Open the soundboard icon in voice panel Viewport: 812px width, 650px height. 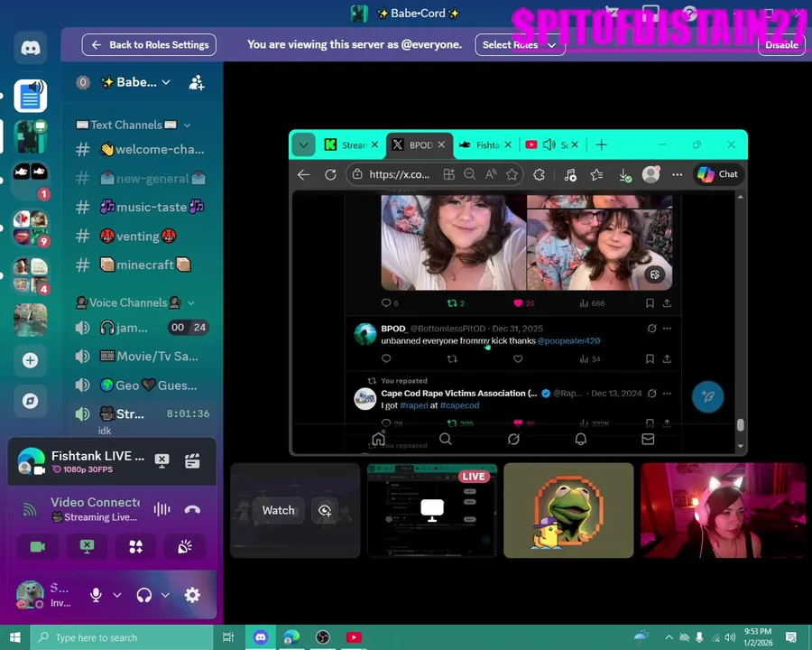(x=185, y=546)
